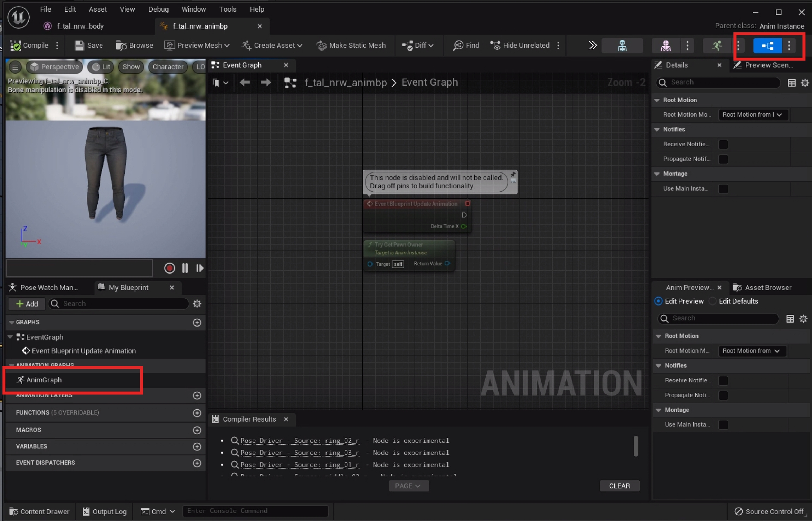Click the My Blueprint settings gear
Image resolution: width=812 pixels, height=521 pixels.
coord(197,304)
